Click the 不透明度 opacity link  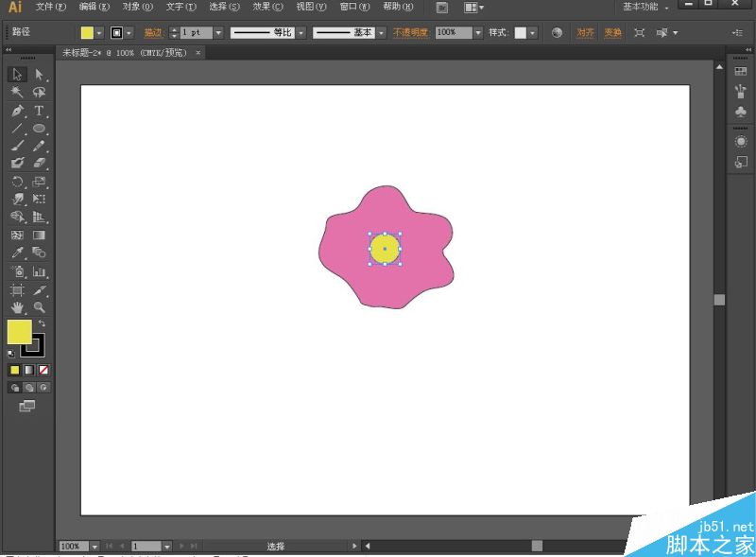point(410,33)
